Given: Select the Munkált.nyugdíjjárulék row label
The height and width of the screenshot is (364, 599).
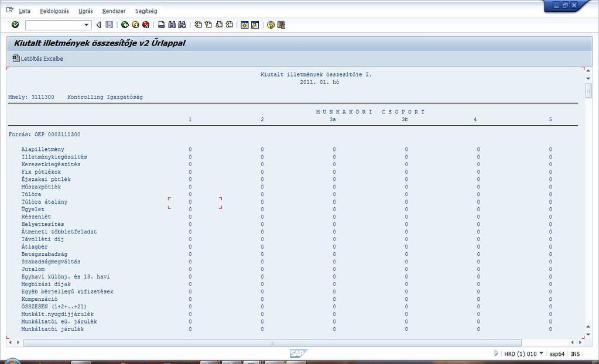Looking at the screenshot, I should tap(58, 314).
